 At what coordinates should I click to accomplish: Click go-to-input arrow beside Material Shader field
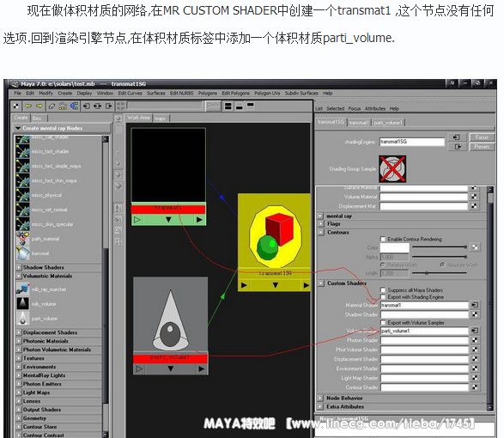point(475,305)
